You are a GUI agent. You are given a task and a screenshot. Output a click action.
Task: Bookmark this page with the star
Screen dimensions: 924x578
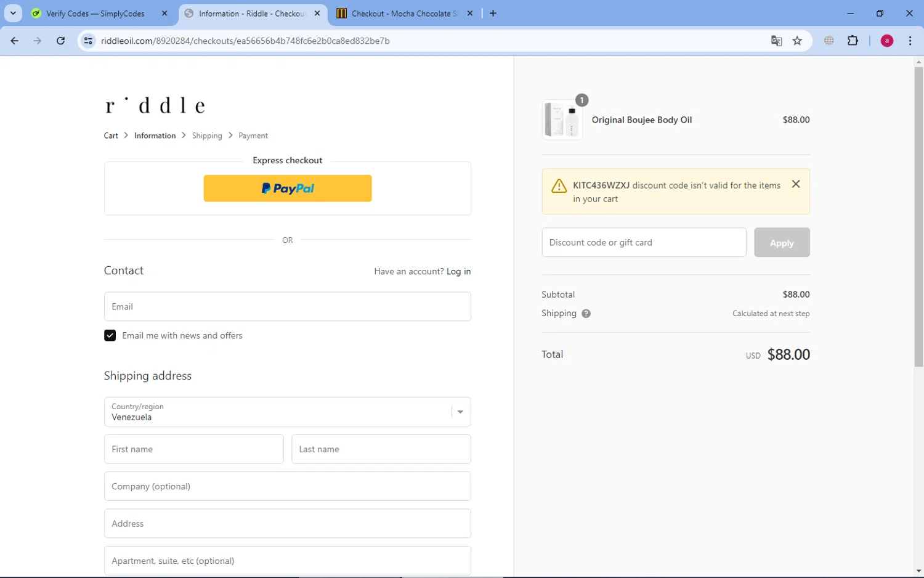[797, 41]
